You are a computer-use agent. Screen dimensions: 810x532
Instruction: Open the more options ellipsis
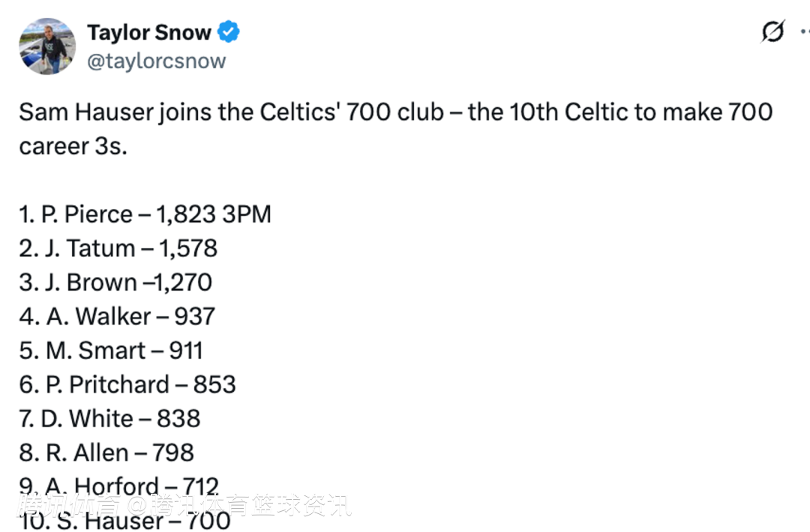804,32
